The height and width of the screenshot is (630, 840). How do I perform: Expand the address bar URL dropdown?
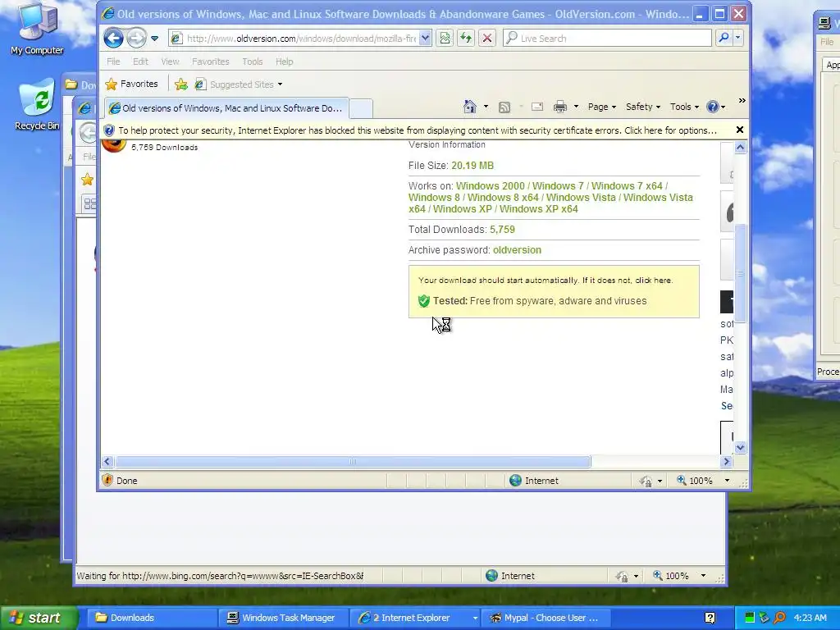coord(426,38)
